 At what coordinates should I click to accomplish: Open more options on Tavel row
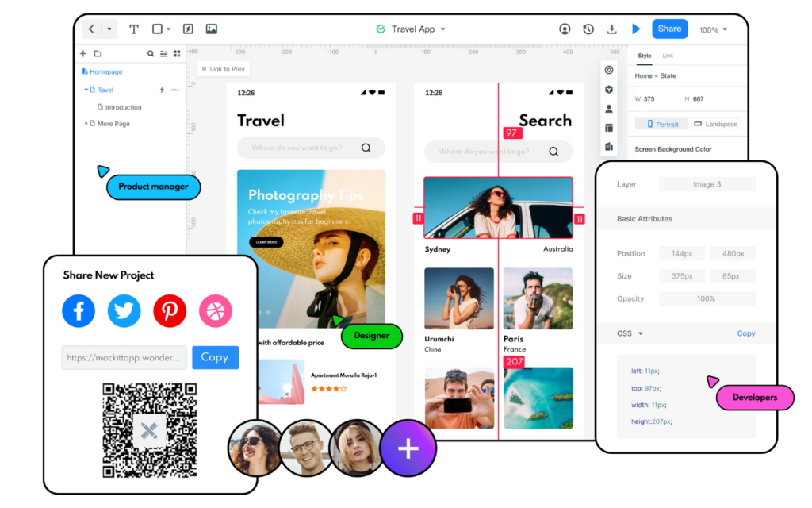pyautogui.click(x=175, y=90)
